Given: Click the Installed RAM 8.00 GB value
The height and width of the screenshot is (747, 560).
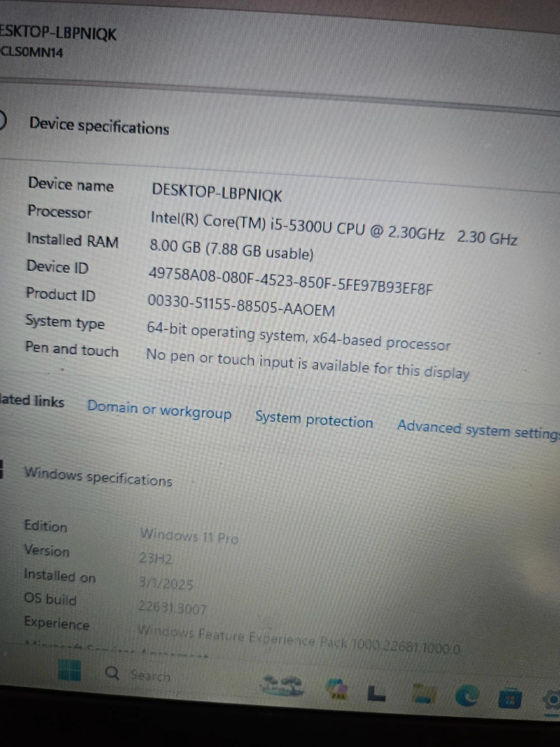Looking at the screenshot, I should (231, 249).
